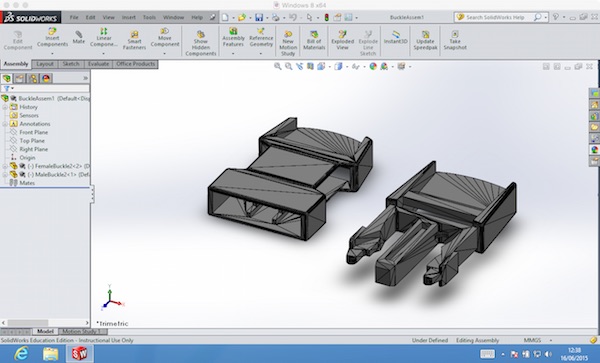Open the Edit menu
Image resolution: width=600 pixels, height=363 pixels.
90,17
